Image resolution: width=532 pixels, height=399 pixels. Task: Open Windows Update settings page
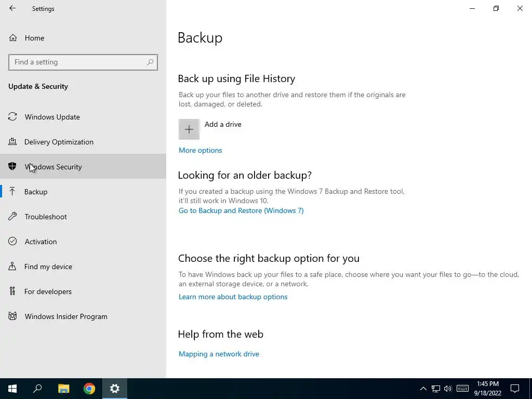[x=83, y=117]
